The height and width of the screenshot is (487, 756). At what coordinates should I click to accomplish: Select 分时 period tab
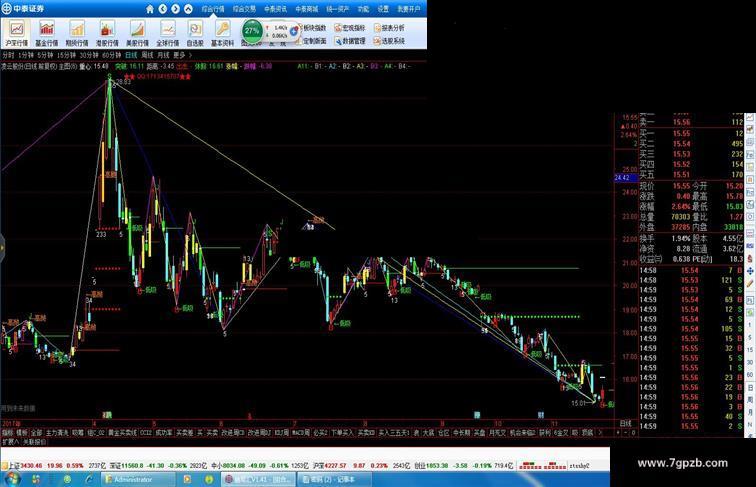tap(8, 55)
